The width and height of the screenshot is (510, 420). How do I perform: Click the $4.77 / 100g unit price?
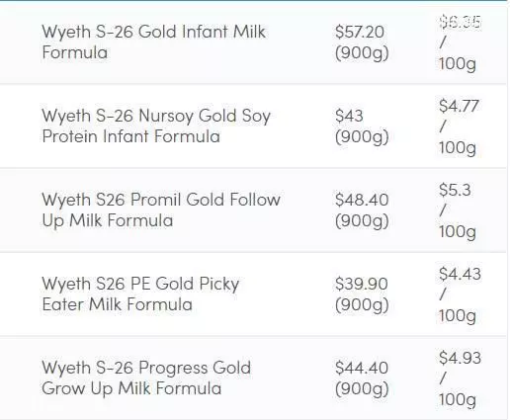point(459,126)
